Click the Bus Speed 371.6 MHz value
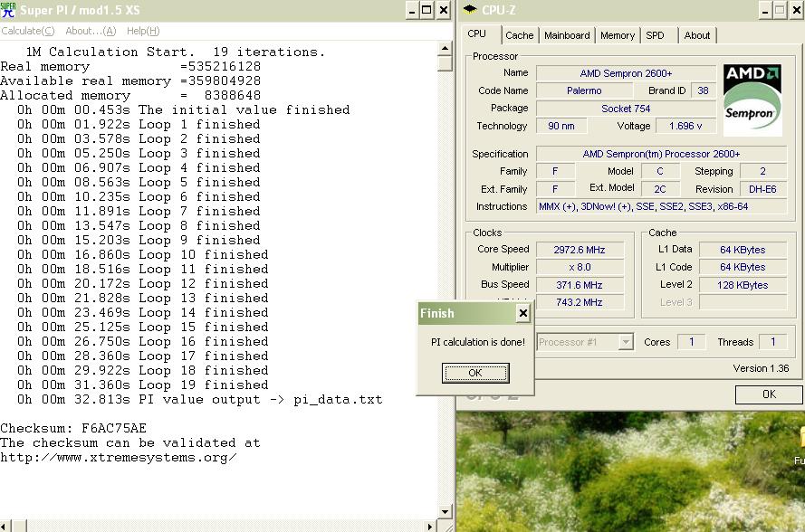This screenshot has width=805, height=532. pos(580,285)
